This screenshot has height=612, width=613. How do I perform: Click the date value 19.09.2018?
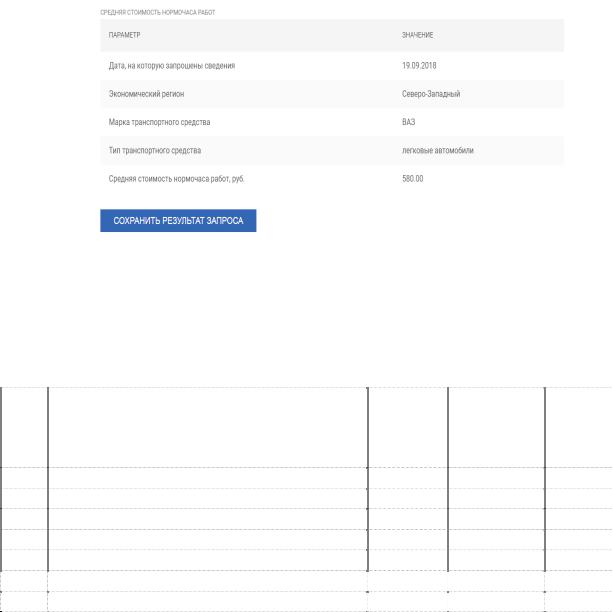[x=419, y=66]
